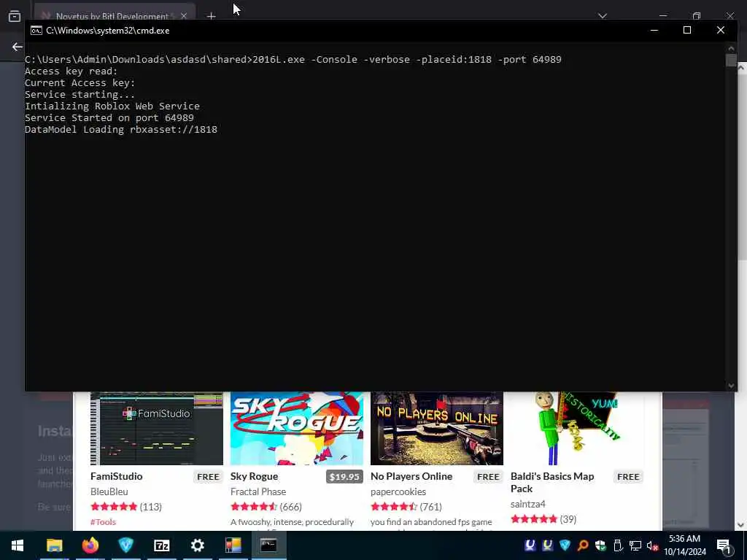Click the #Tools tag link
This screenshot has width=747, height=560.
point(103,522)
